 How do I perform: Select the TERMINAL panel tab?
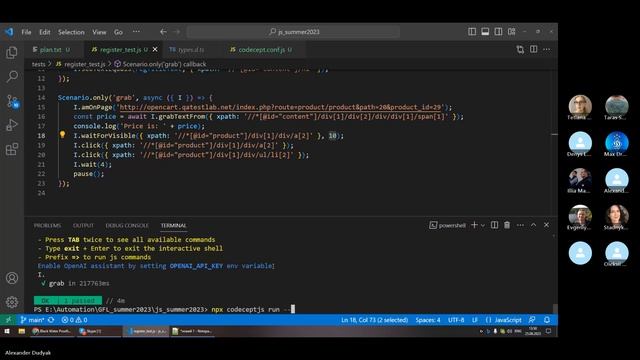click(x=173, y=225)
